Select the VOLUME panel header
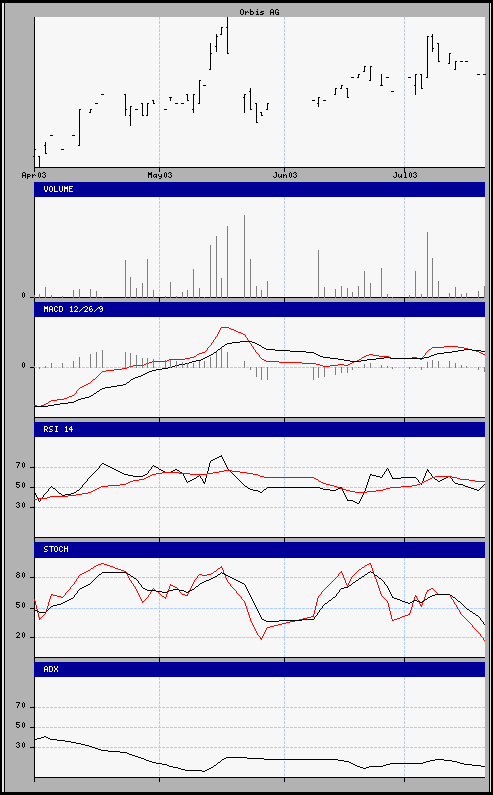The width and height of the screenshot is (493, 795). (260, 189)
